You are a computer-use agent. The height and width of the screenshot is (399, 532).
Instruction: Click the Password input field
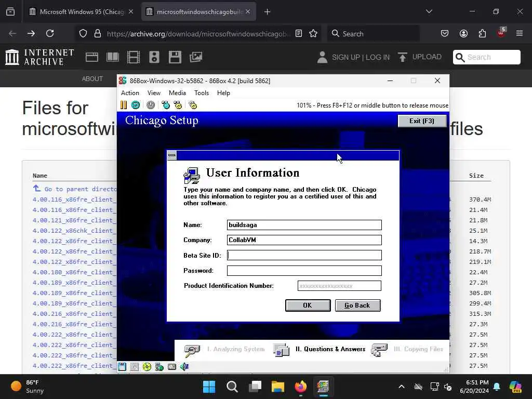(x=304, y=270)
